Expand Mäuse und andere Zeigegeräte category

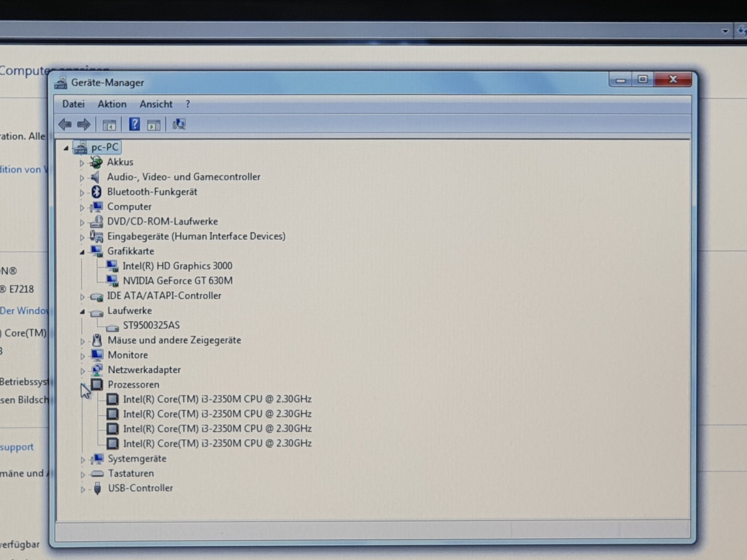[x=83, y=342]
